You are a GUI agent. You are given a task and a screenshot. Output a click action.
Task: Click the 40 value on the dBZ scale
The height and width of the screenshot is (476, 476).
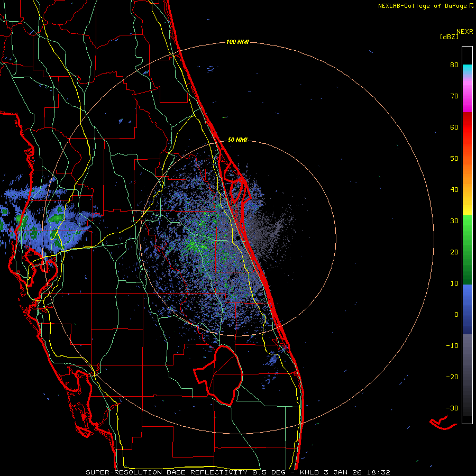[454, 190]
